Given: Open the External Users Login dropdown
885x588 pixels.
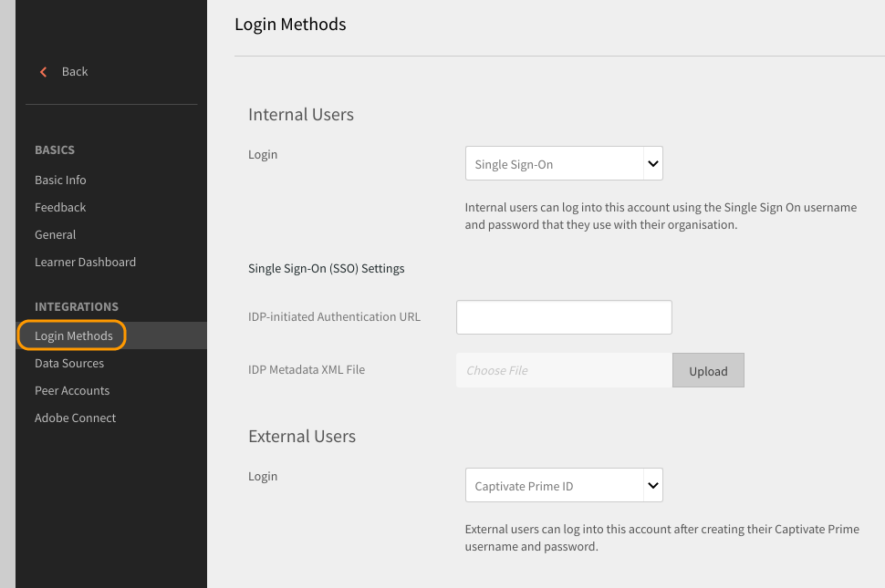Looking at the screenshot, I should pyautogui.click(x=564, y=485).
